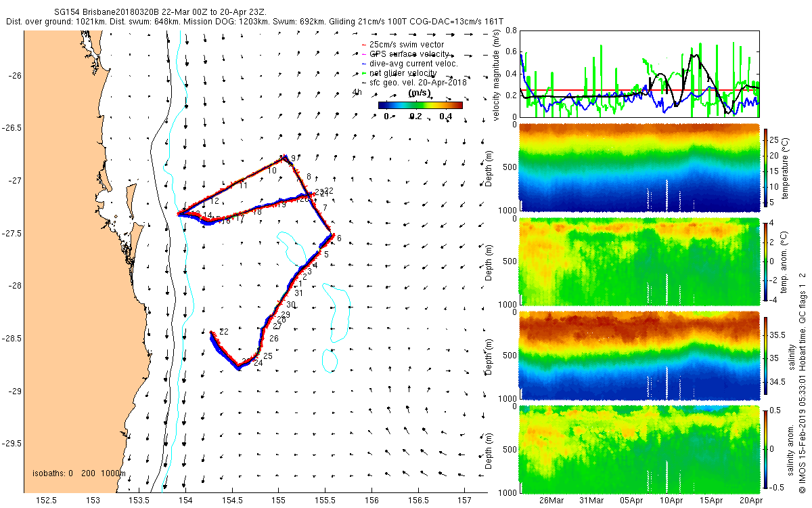Click the '4h' label near the legend
Screen dimensions: 812x508
[x=357, y=92]
